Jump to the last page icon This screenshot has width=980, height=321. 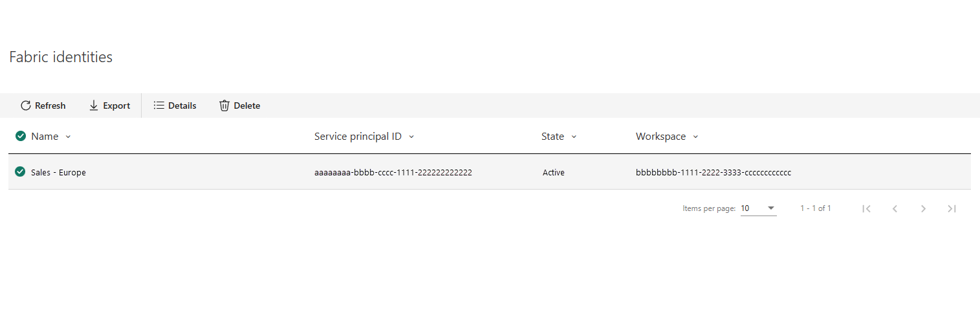[x=952, y=208]
